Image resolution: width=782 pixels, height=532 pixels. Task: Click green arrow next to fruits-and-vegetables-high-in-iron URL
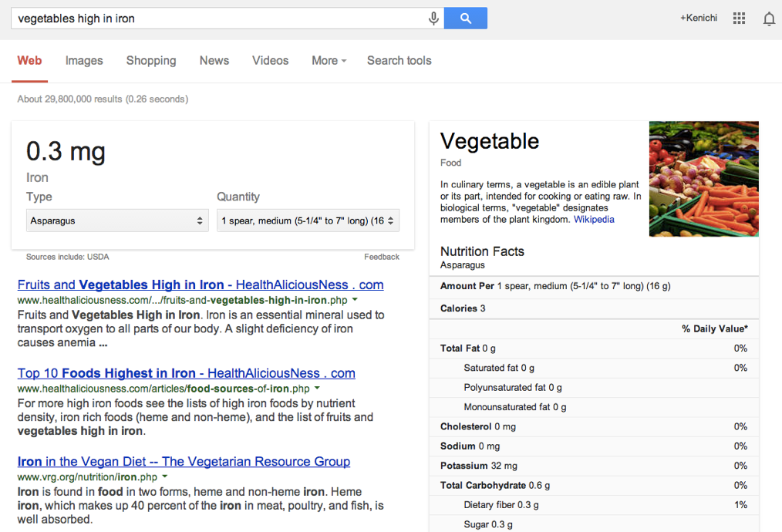click(x=355, y=300)
